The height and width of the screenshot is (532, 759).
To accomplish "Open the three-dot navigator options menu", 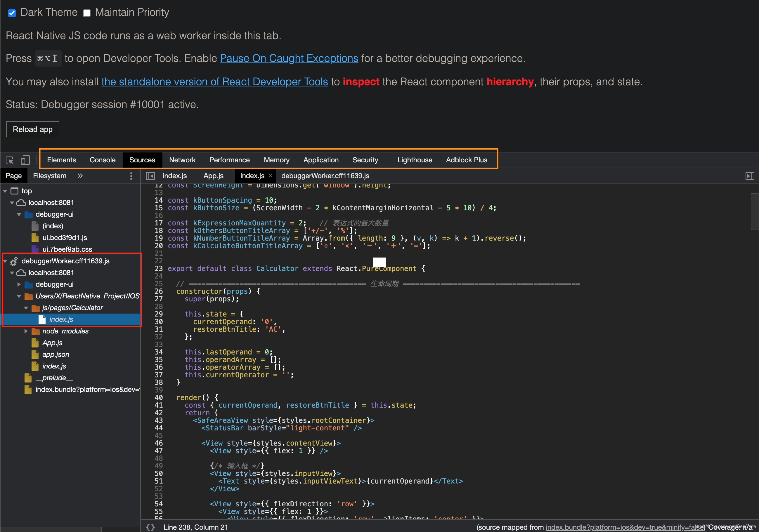I will (x=131, y=176).
